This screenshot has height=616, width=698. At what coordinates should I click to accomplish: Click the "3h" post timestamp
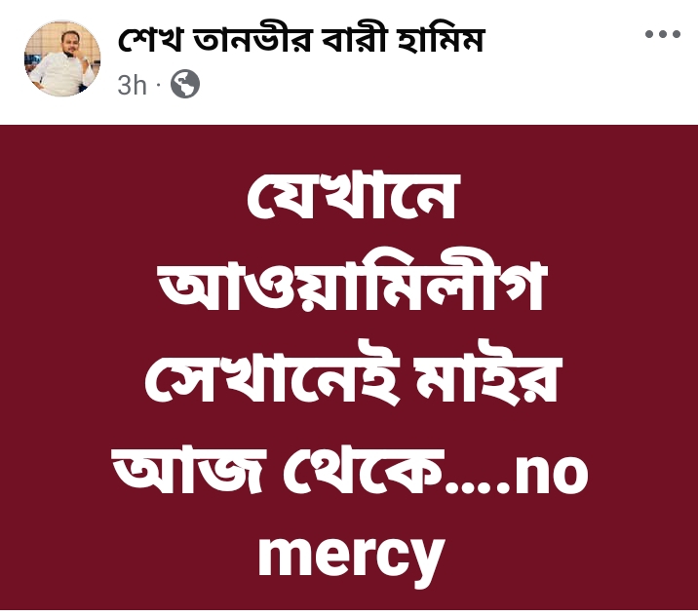(x=132, y=85)
